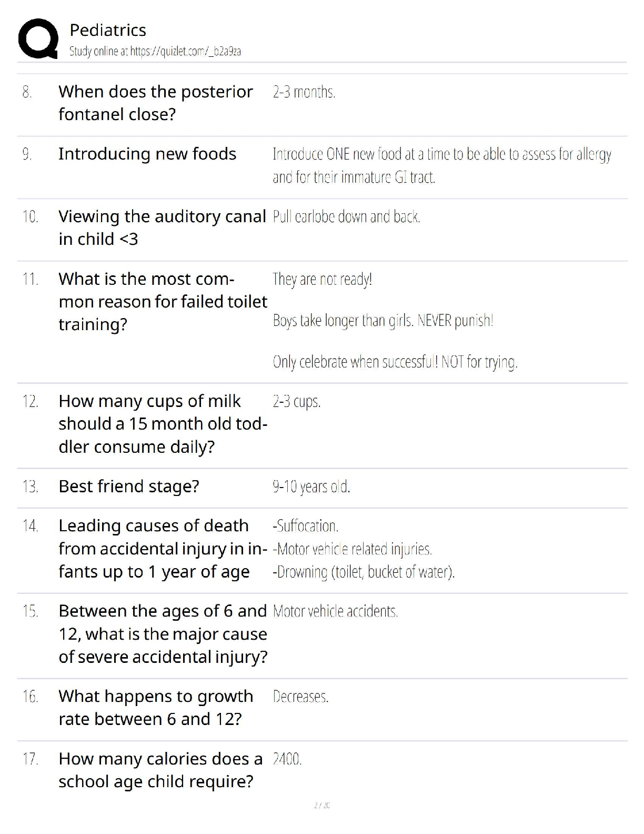
Task: Click 'Motor vehicle accidents.' answer
Action: coord(335,611)
